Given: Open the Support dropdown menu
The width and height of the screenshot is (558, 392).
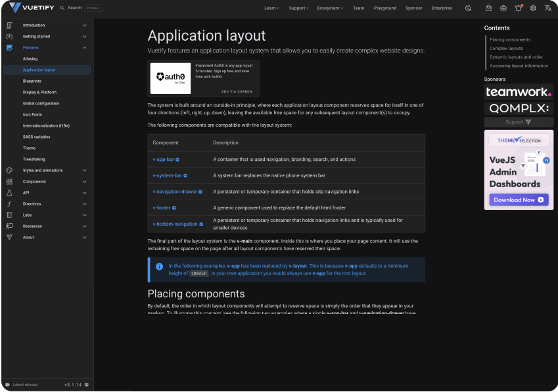Looking at the screenshot, I should pos(298,8).
